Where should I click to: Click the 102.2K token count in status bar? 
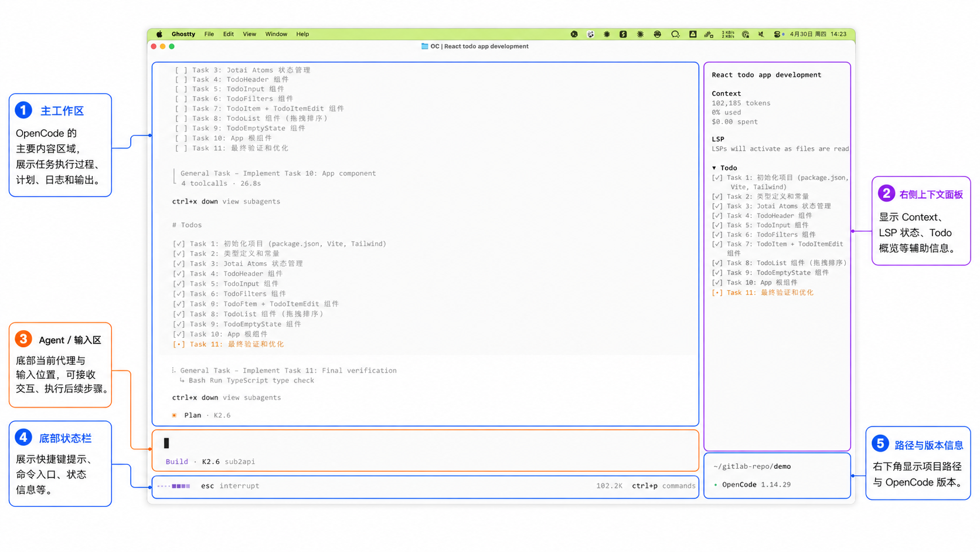610,486
